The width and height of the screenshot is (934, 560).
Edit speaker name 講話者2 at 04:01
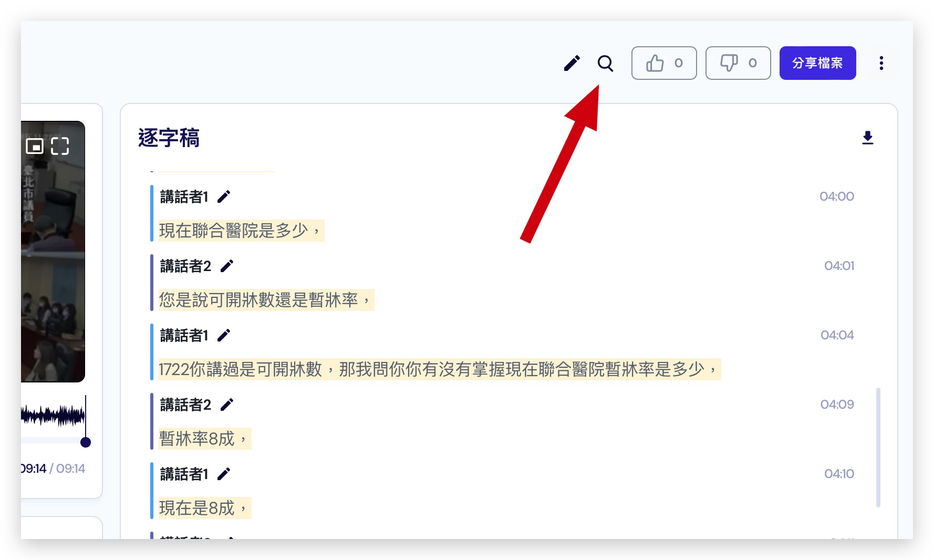tap(227, 266)
